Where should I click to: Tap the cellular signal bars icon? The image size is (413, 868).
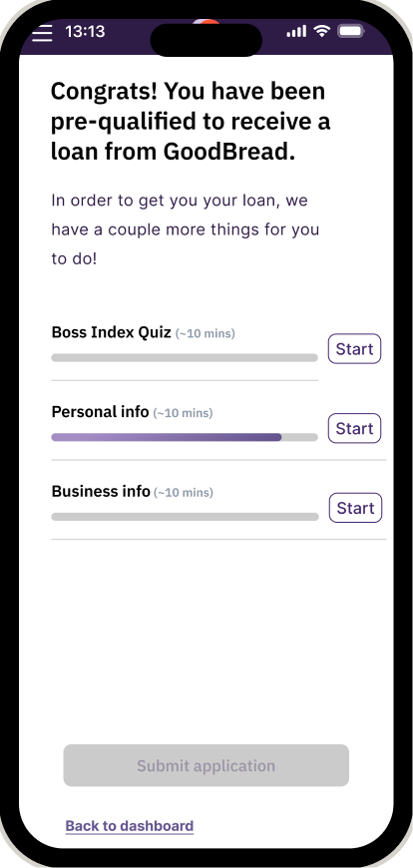click(x=296, y=32)
